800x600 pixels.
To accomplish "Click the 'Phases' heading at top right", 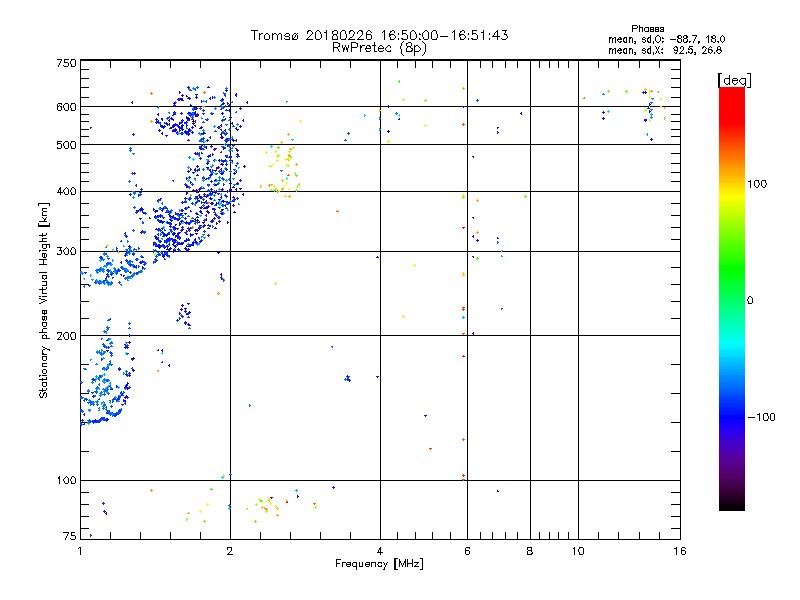I will 647,29.
